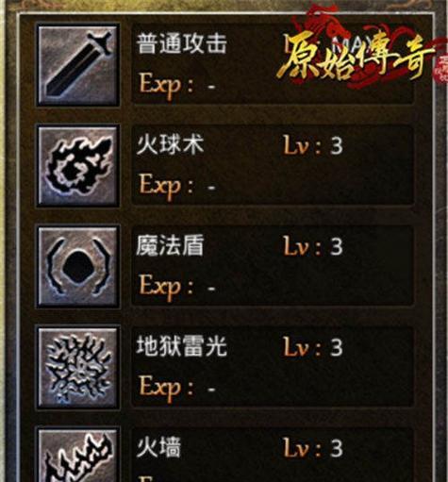This screenshot has height=482, width=448.
Task: Select the 地狱雷光 skill name label
Action: coord(181,346)
